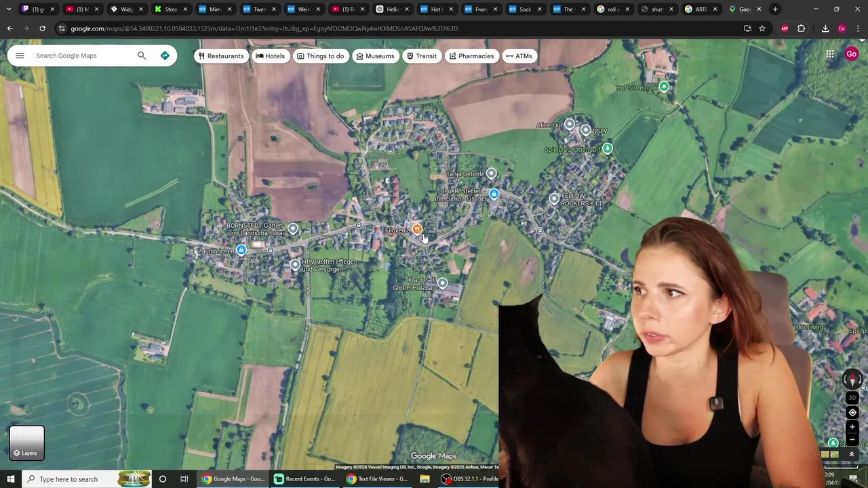Click the Tanja Ueberle map pin

pyautogui.click(x=492, y=174)
